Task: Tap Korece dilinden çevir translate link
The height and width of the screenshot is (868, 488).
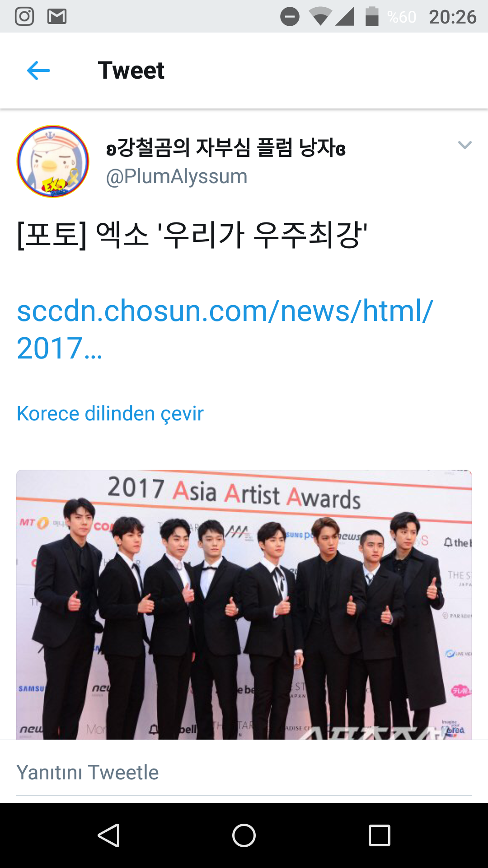Action: tap(110, 414)
